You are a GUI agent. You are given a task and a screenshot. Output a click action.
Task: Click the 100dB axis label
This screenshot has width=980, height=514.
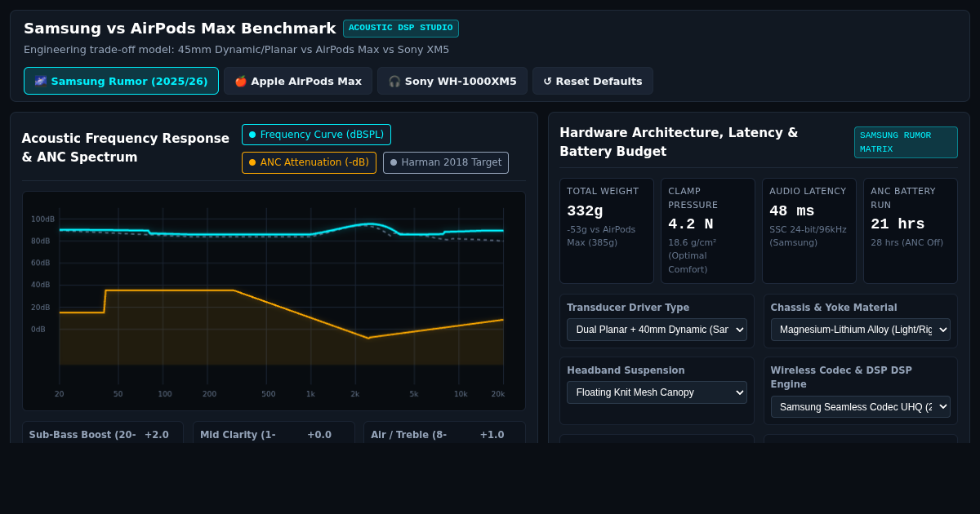click(x=43, y=219)
